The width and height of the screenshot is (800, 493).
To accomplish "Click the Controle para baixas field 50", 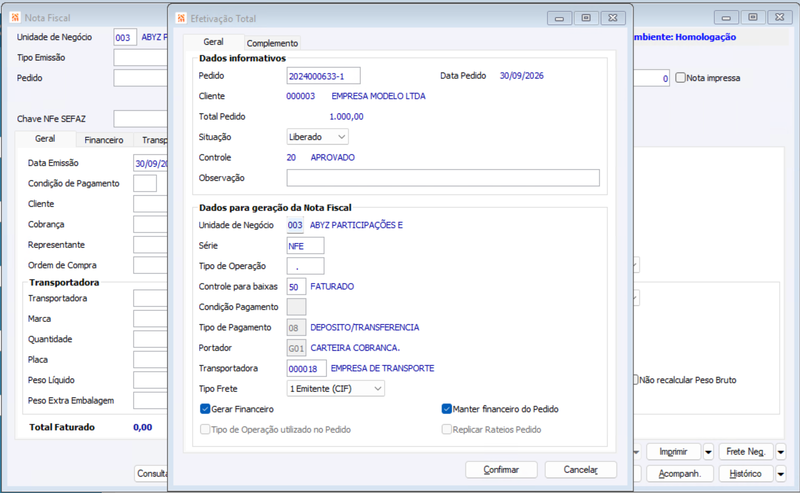I will pos(296,286).
